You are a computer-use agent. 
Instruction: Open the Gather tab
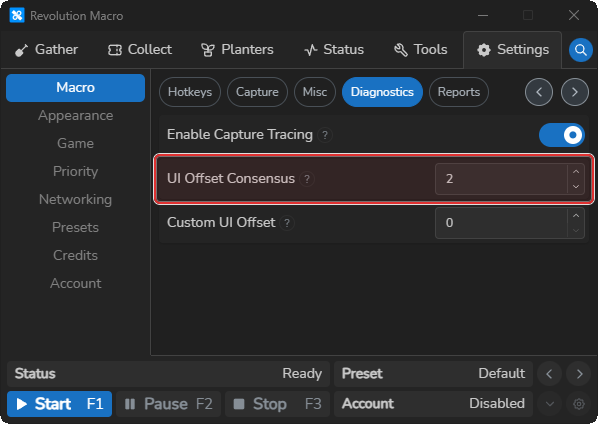[46, 50]
